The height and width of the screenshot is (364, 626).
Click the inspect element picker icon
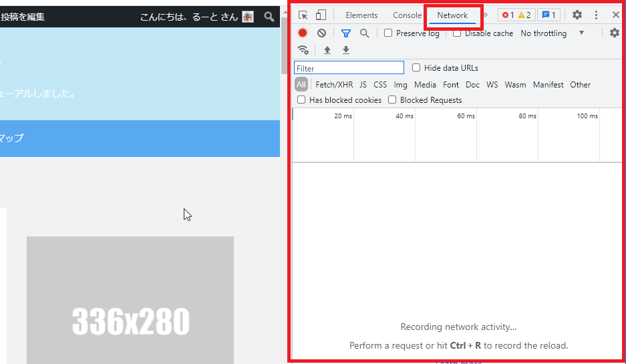tap(303, 15)
